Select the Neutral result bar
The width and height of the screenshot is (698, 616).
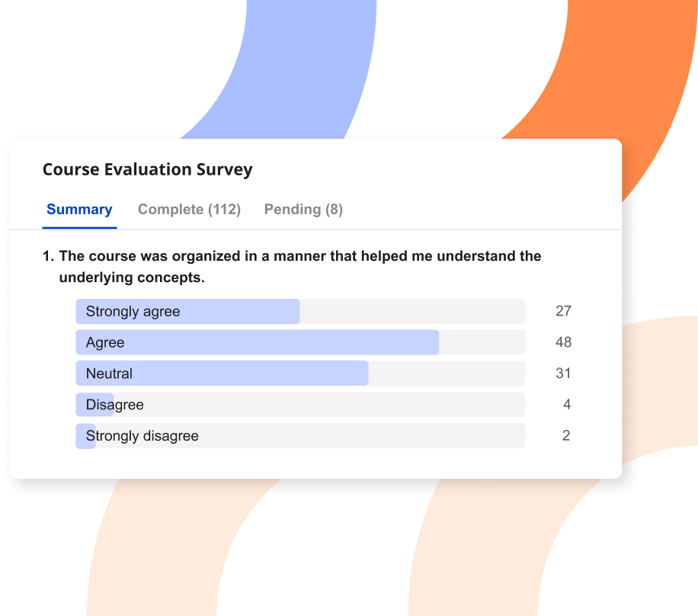(300, 374)
